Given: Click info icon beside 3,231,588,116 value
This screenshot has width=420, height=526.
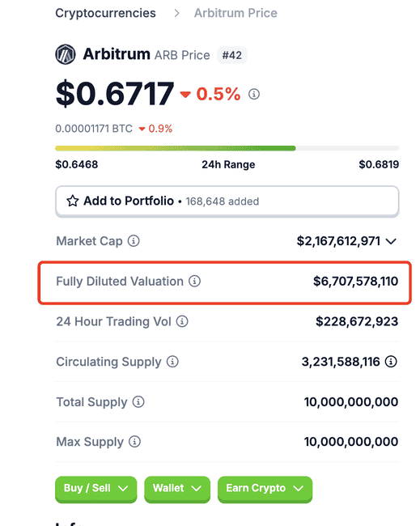Looking at the screenshot, I should coord(391,362).
